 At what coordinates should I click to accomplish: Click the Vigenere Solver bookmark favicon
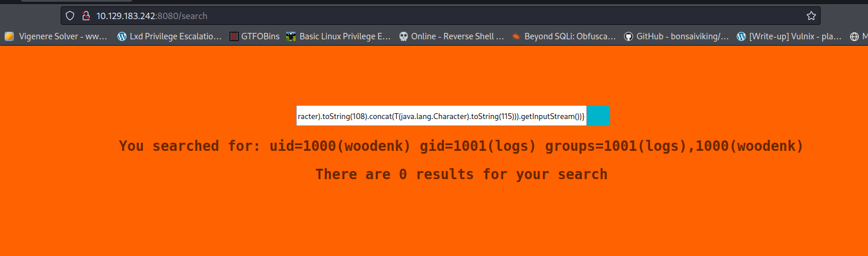point(9,36)
